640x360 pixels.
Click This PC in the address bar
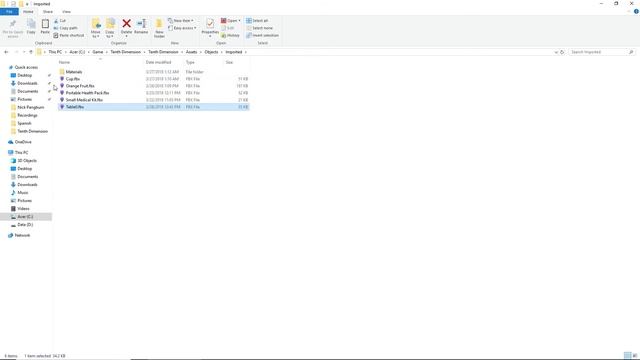pyautogui.click(x=55, y=52)
